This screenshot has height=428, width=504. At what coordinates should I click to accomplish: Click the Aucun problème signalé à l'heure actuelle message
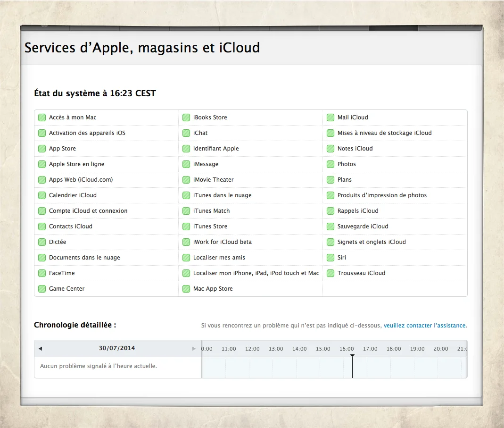[x=99, y=366]
